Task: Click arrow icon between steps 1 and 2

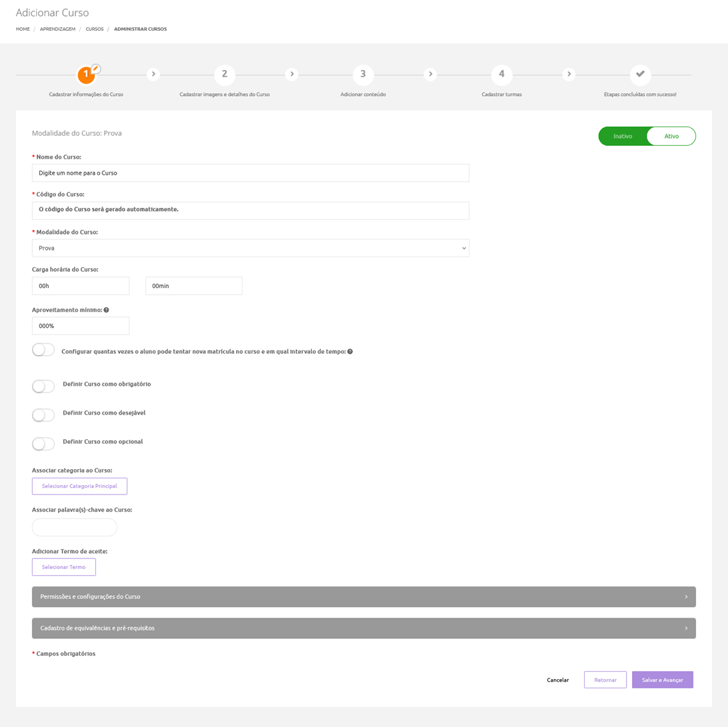Action: 153,74
